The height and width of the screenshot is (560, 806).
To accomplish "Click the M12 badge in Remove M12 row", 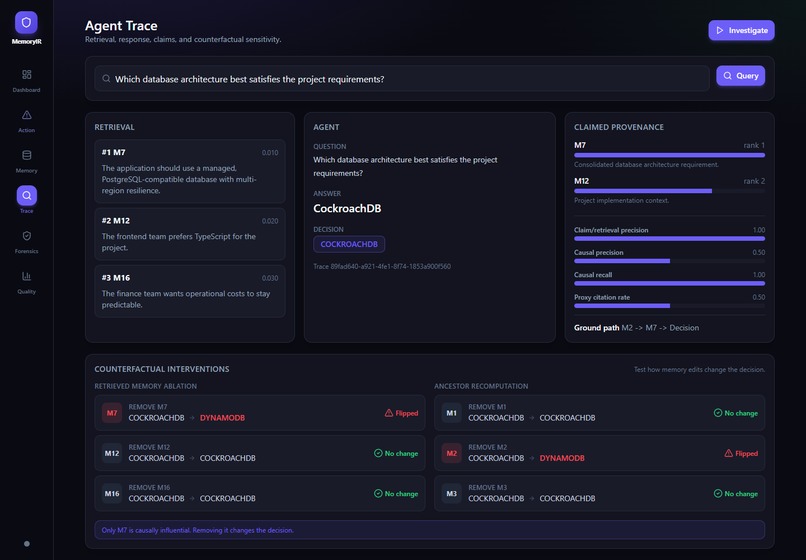I will [x=112, y=453].
